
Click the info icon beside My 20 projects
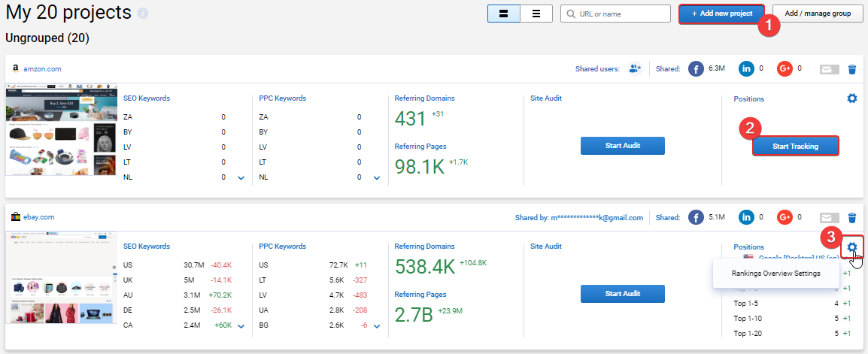(x=143, y=14)
